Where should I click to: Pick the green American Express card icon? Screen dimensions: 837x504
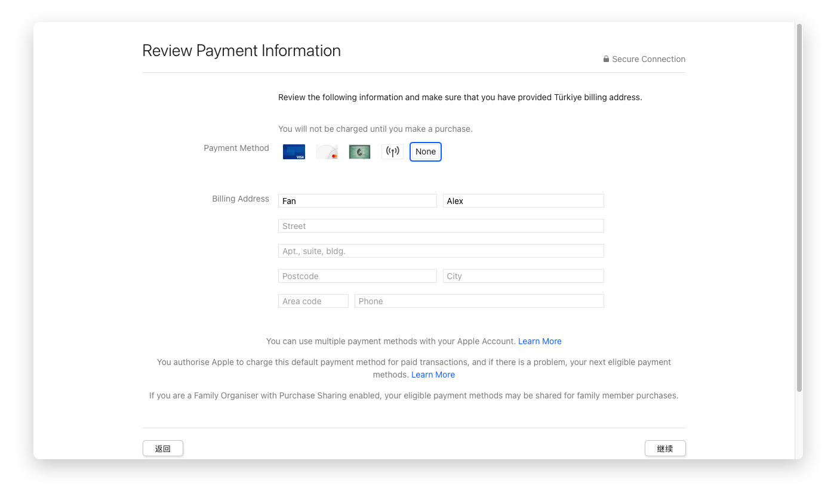[359, 152]
